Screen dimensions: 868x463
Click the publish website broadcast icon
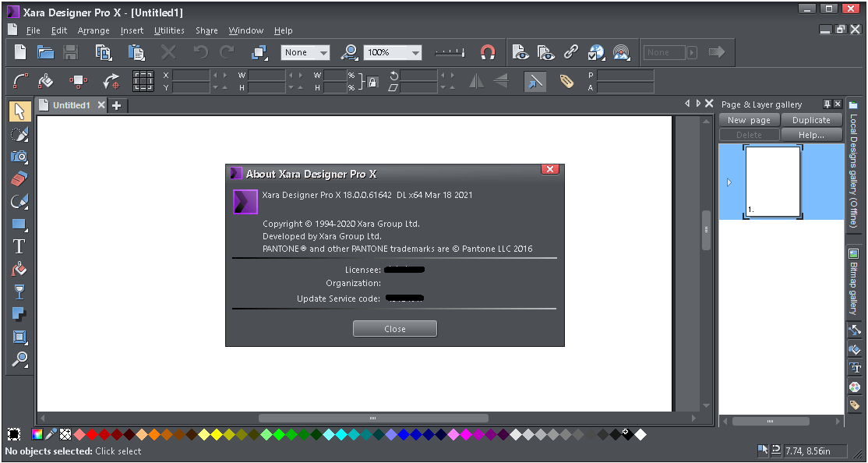623,52
